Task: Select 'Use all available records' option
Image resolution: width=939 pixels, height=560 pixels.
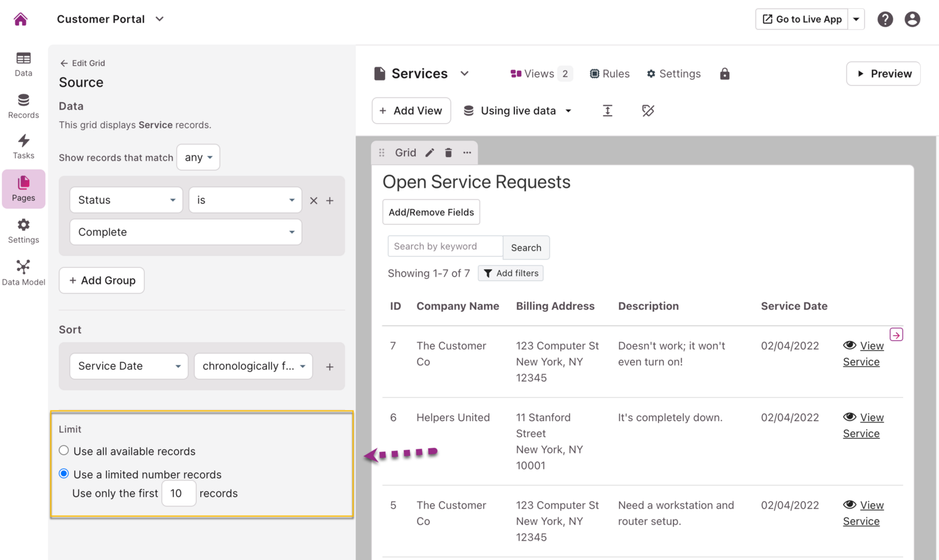Action: [64, 451]
